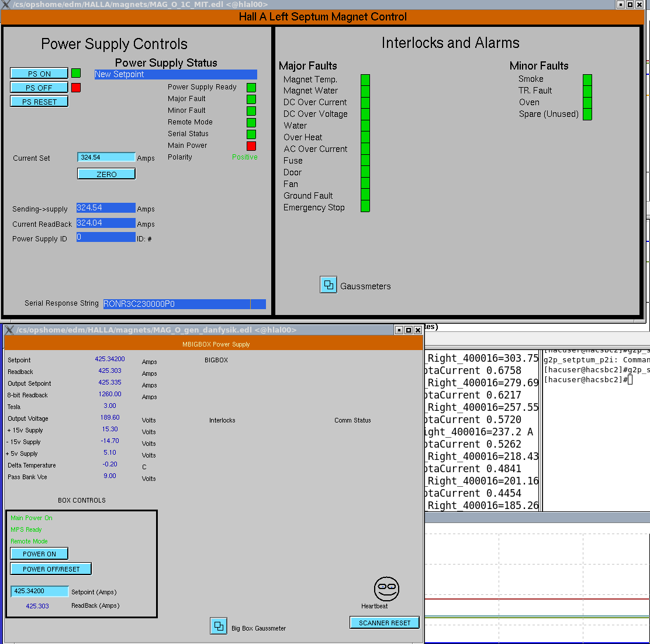This screenshot has height=644, width=650.
Task: Open the Gaussmeters related display icon
Action: (x=329, y=285)
